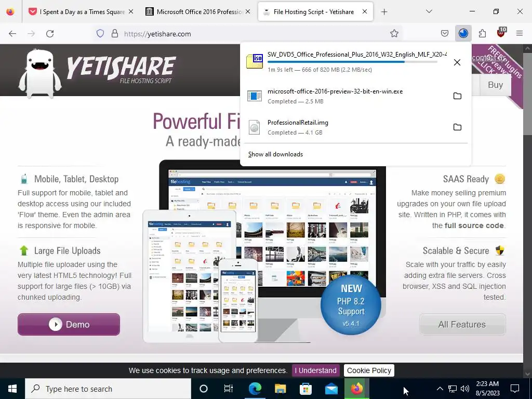Open uBlock Origin extension icon
This screenshot has width=532, height=399.
501,33
